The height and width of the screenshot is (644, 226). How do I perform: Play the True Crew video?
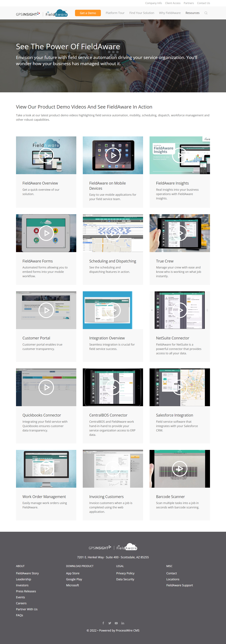[180, 233]
